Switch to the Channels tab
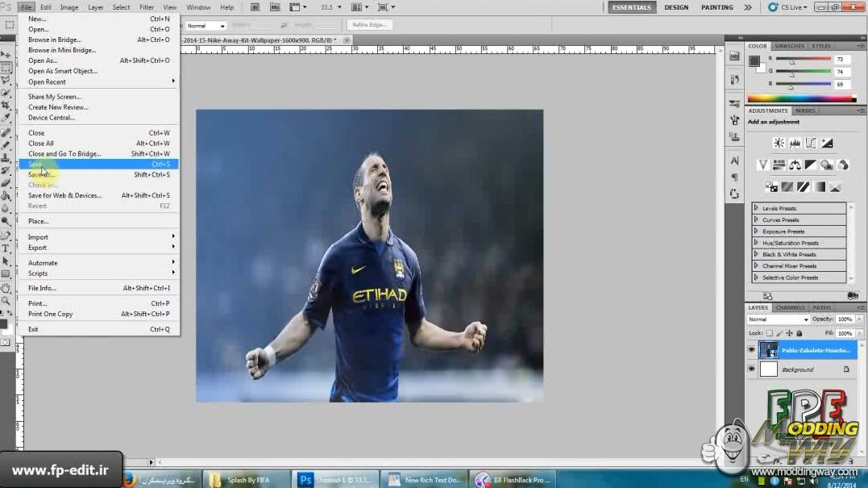 click(790, 307)
